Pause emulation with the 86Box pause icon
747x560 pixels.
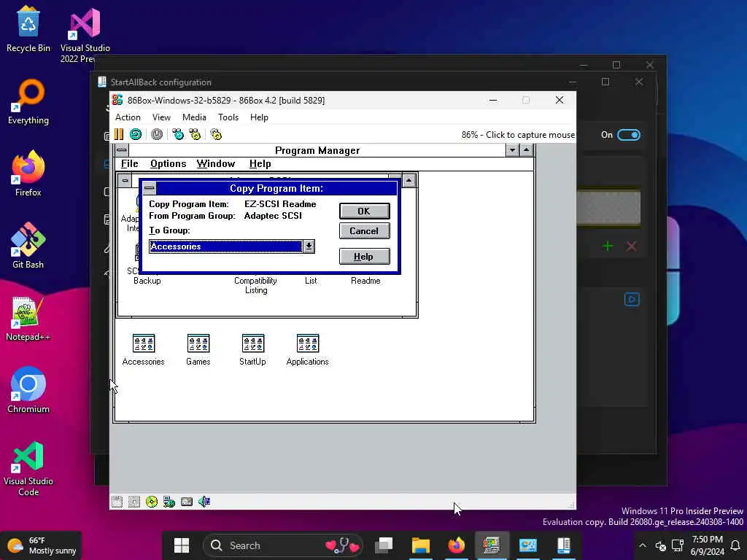click(119, 134)
